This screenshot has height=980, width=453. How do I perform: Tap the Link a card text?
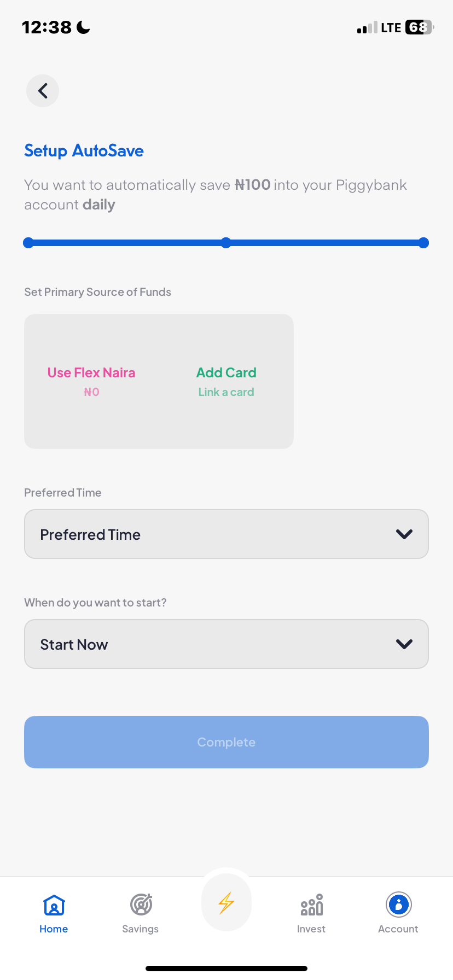[x=226, y=392]
